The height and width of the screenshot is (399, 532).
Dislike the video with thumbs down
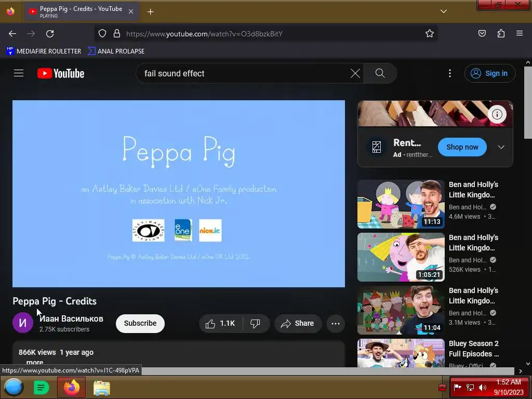pos(255,323)
